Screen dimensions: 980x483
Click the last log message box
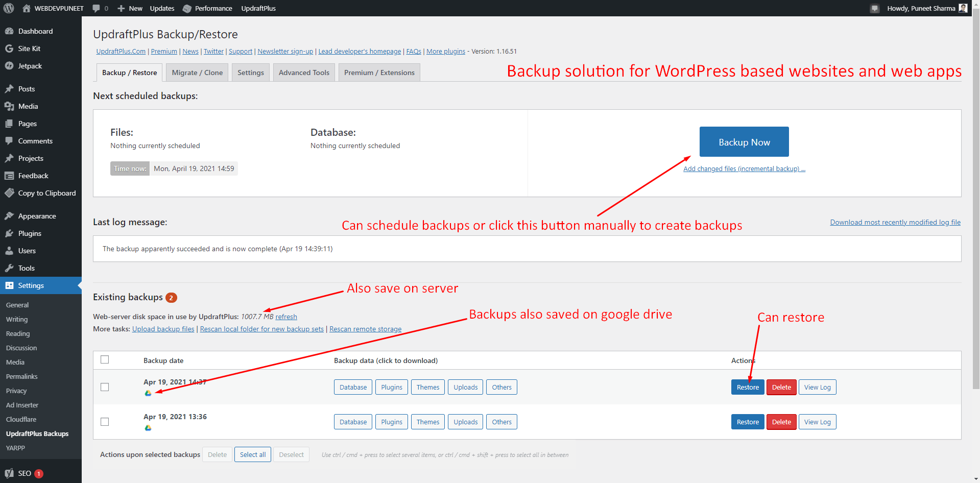click(x=527, y=249)
